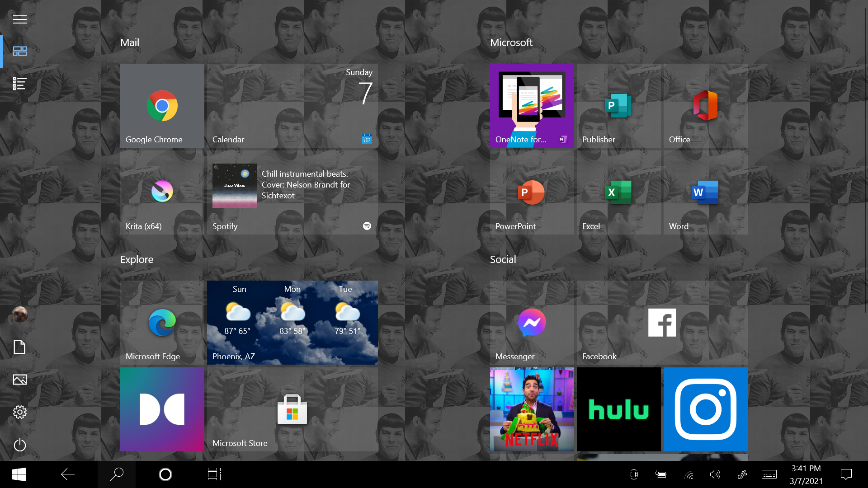
Task: Launch Publisher tile
Action: (x=619, y=106)
